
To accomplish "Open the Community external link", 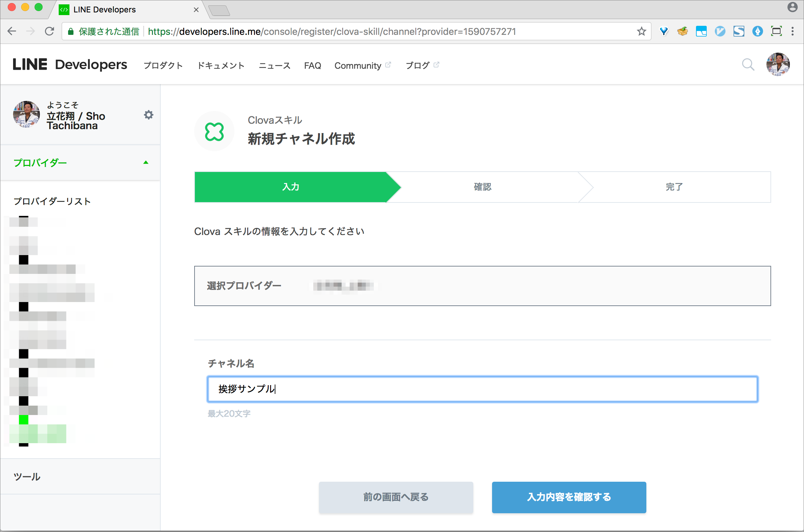I will (x=363, y=65).
